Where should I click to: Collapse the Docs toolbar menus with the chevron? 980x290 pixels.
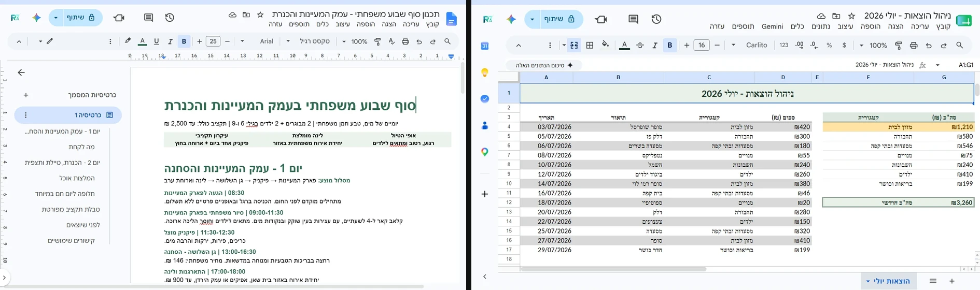[x=19, y=41]
